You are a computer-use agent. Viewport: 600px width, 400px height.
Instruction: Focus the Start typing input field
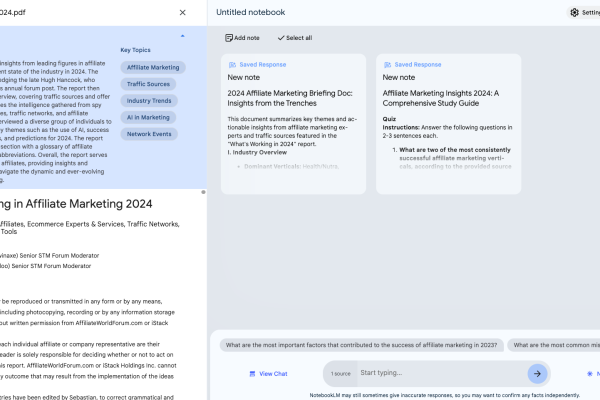pos(442,373)
